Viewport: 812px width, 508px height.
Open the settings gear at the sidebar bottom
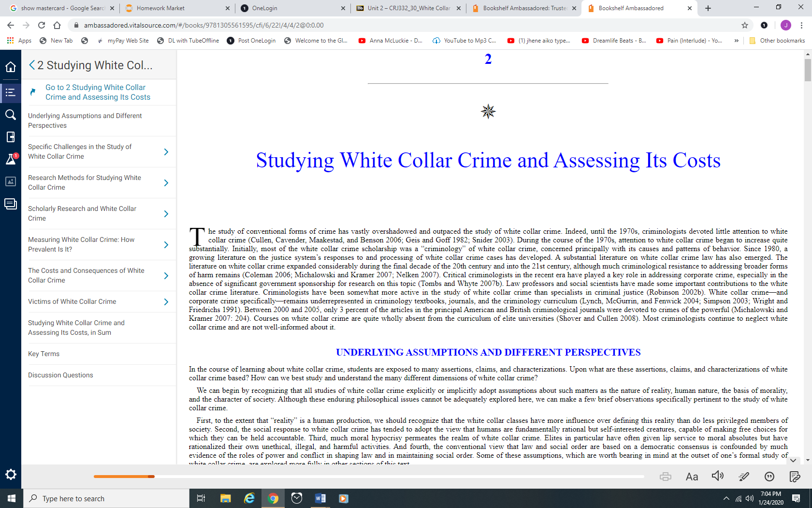(11, 474)
